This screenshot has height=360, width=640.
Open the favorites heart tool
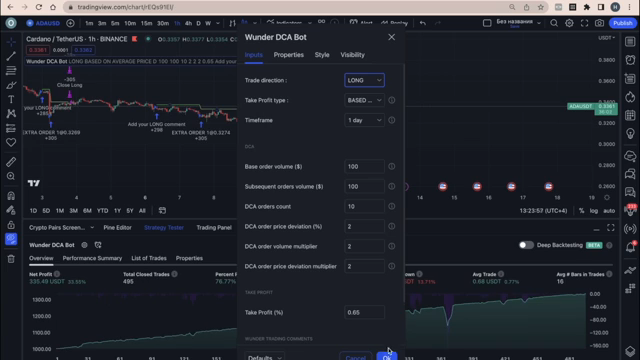[x=11, y=142]
